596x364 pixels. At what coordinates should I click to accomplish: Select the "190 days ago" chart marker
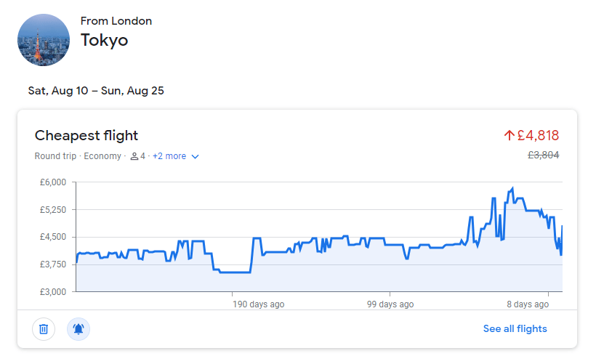257,304
